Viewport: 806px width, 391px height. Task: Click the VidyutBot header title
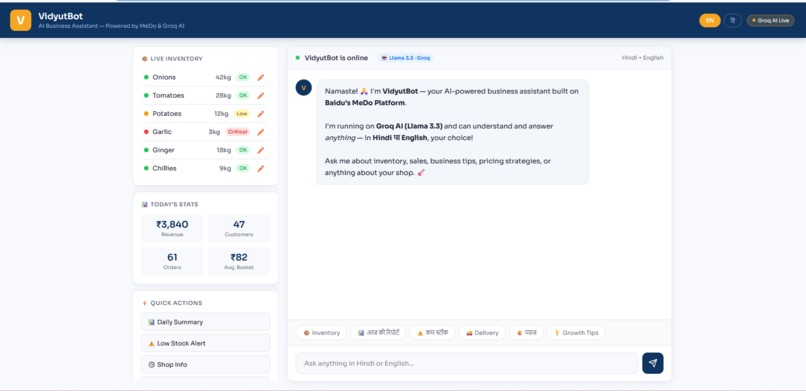pyautogui.click(x=61, y=16)
